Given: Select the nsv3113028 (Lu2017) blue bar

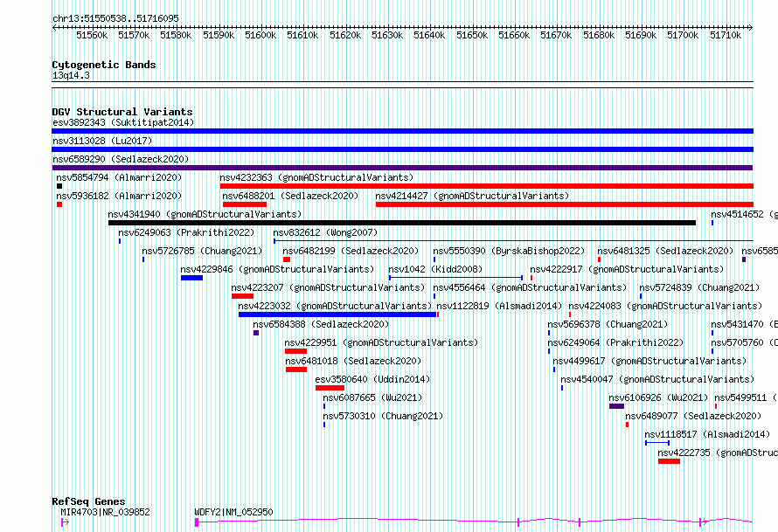Looking at the screenshot, I should click(x=402, y=149).
